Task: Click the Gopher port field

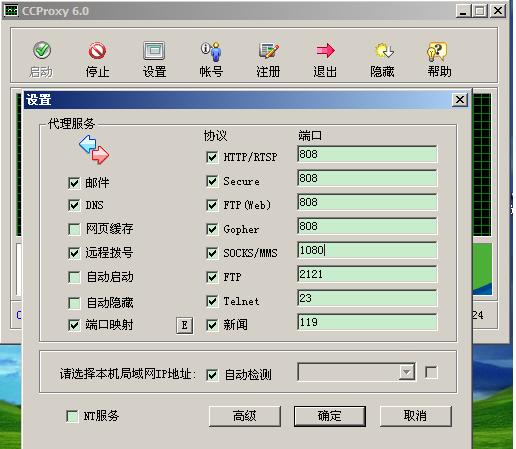Action: (x=367, y=226)
